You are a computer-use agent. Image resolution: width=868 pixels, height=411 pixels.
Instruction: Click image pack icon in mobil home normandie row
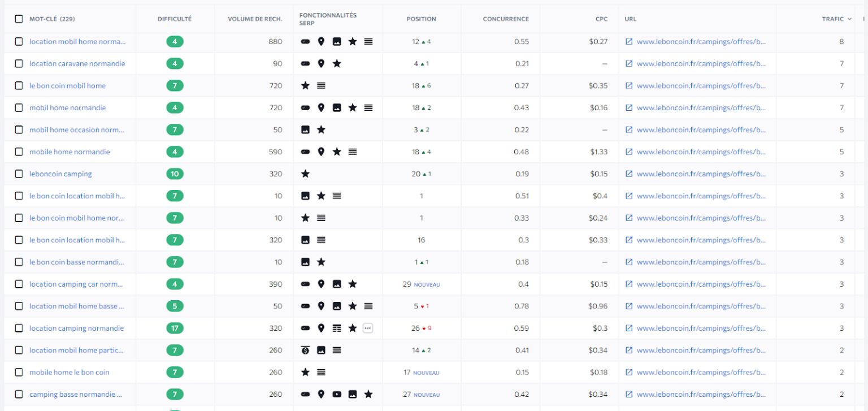(x=337, y=108)
